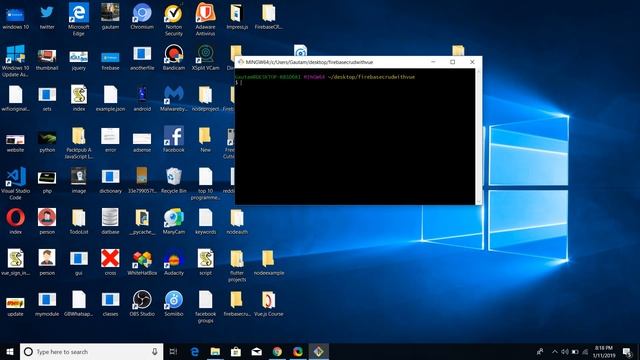Open Mail from the taskbar
Viewport: 640px width, 360px height.
(x=256, y=351)
